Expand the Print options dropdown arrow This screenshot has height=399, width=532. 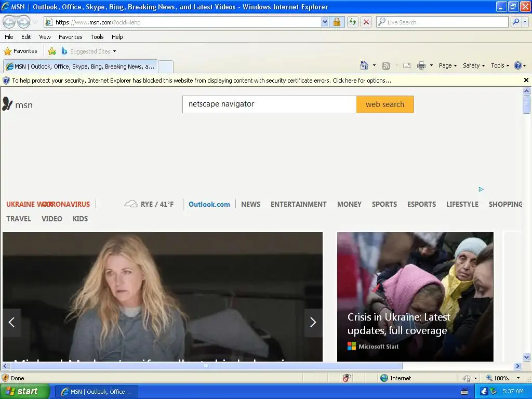tap(431, 65)
